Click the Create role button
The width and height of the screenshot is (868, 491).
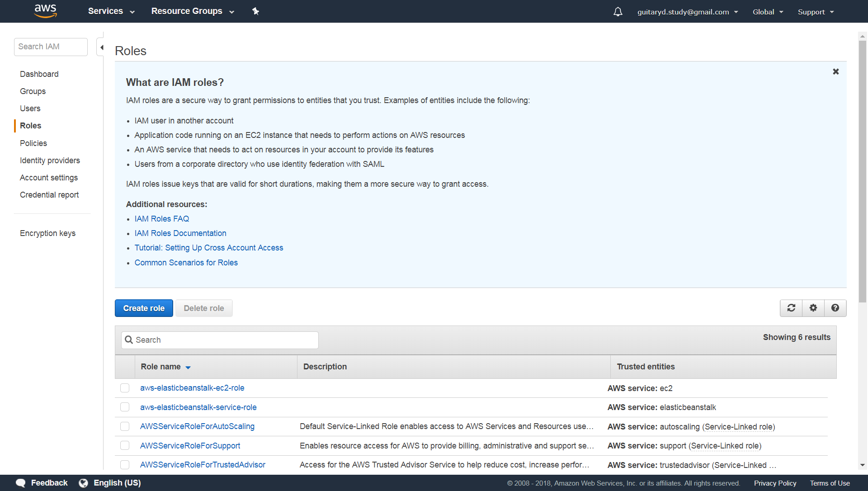click(x=144, y=308)
